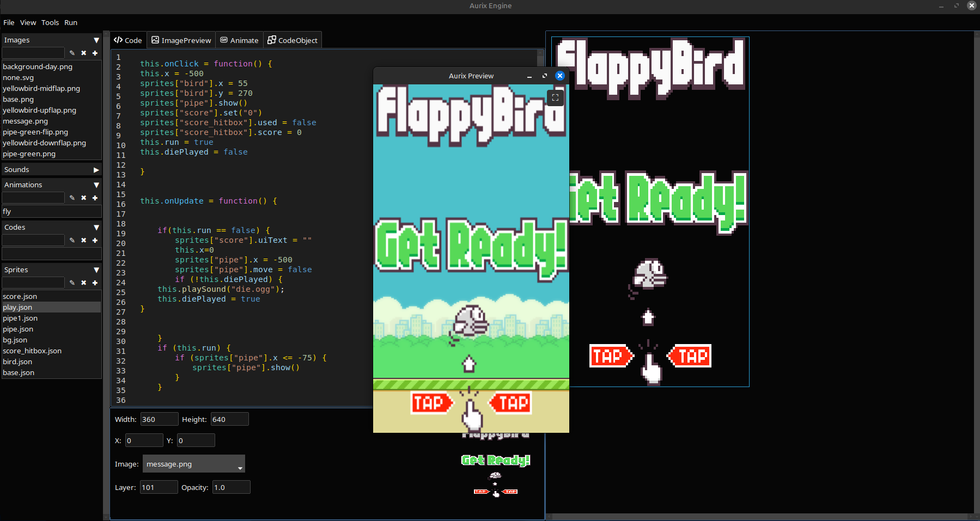Select base.json sprite

click(x=52, y=372)
